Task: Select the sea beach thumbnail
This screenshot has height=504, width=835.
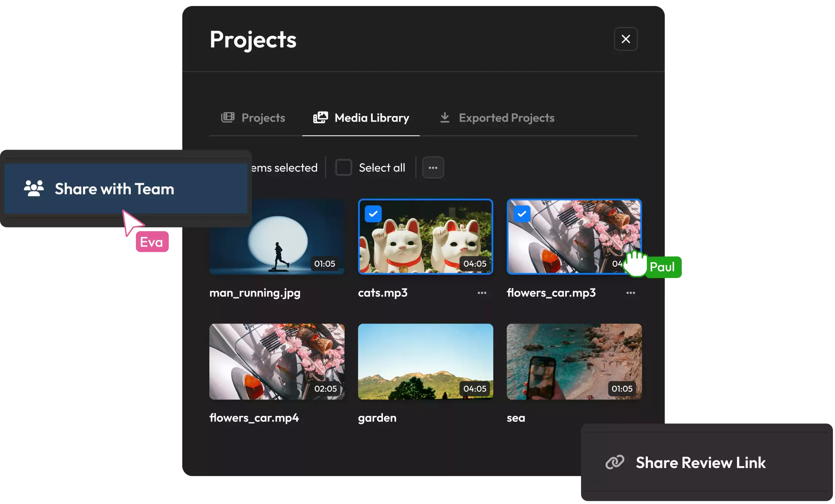Action: coord(574,362)
